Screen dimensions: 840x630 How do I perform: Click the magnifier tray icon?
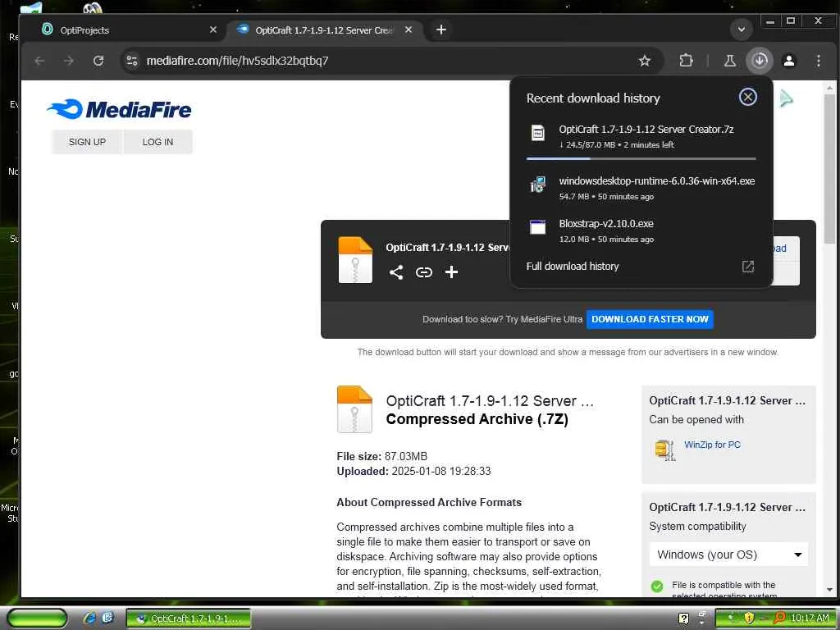click(x=779, y=618)
